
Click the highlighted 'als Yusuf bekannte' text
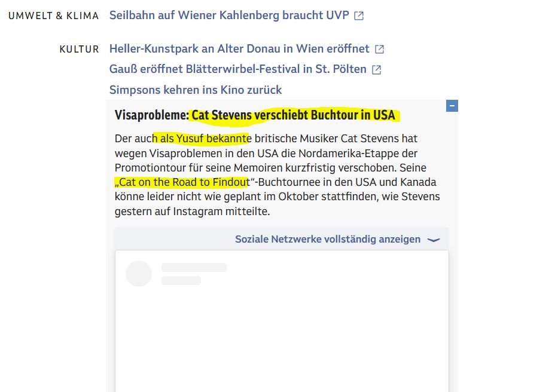click(x=202, y=138)
